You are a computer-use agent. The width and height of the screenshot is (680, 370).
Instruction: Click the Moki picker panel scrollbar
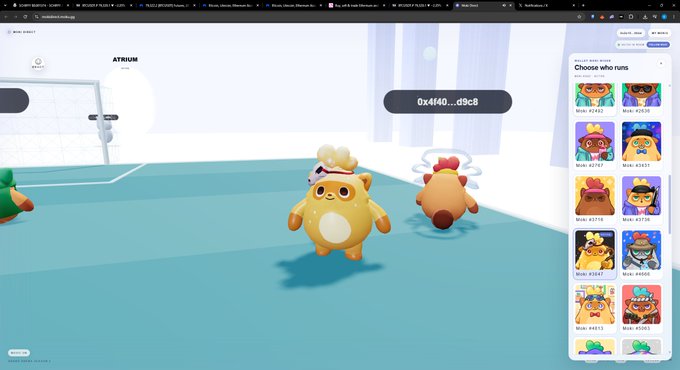point(670,204)
